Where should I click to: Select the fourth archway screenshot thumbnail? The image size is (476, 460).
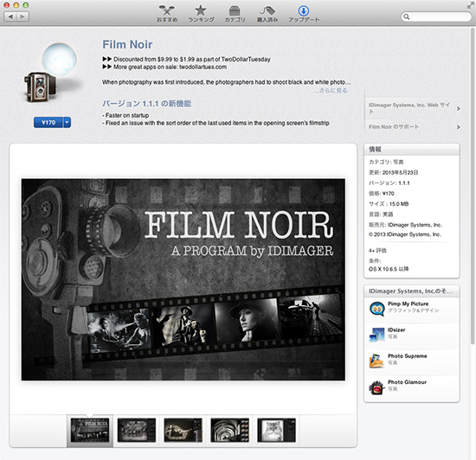click(x=230, y=430)
